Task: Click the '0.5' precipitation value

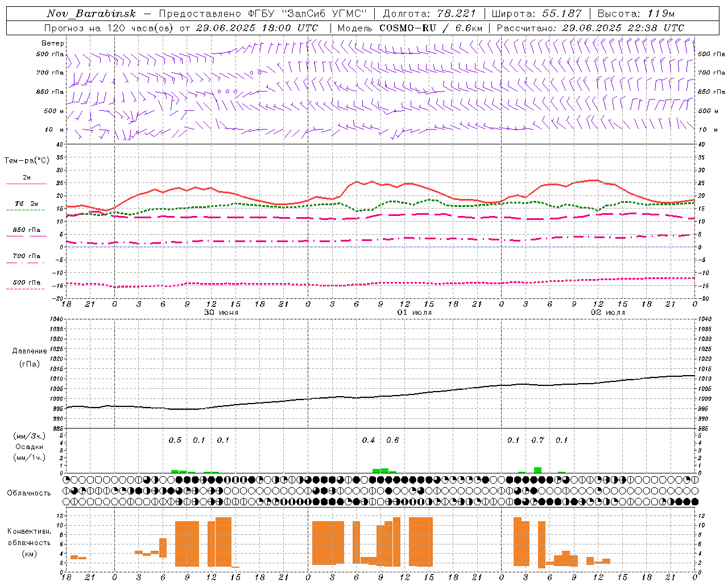Action: 175,440
